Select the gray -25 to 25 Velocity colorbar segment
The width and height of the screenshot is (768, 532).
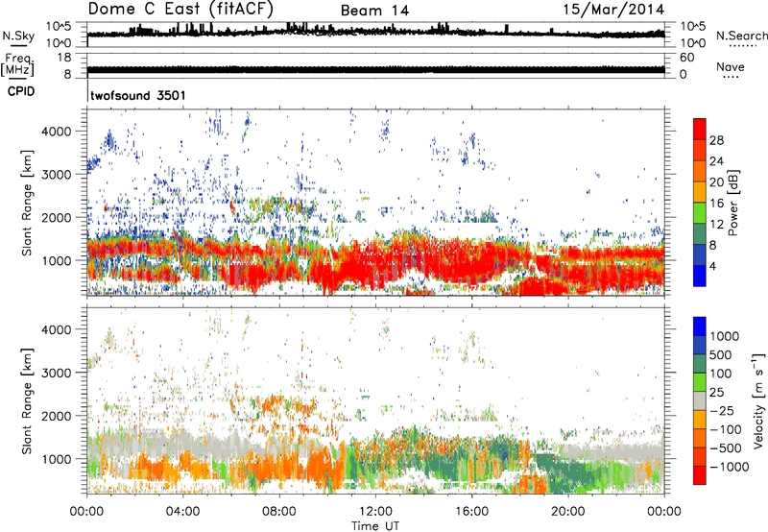pos(700,400)
